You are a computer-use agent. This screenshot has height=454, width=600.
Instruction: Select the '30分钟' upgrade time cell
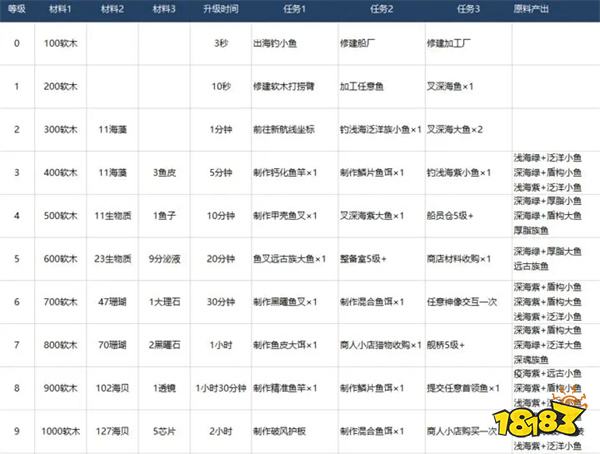(221, 302)
